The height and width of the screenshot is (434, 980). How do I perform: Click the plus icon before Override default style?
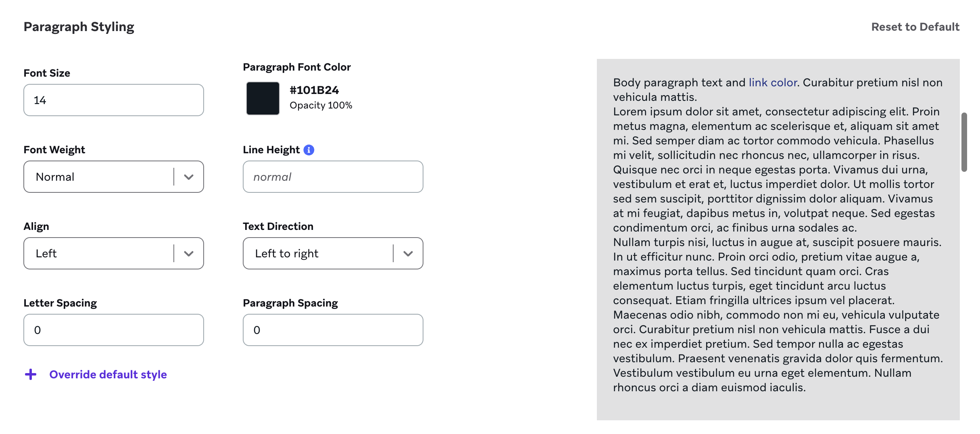[x=30, y=374]
